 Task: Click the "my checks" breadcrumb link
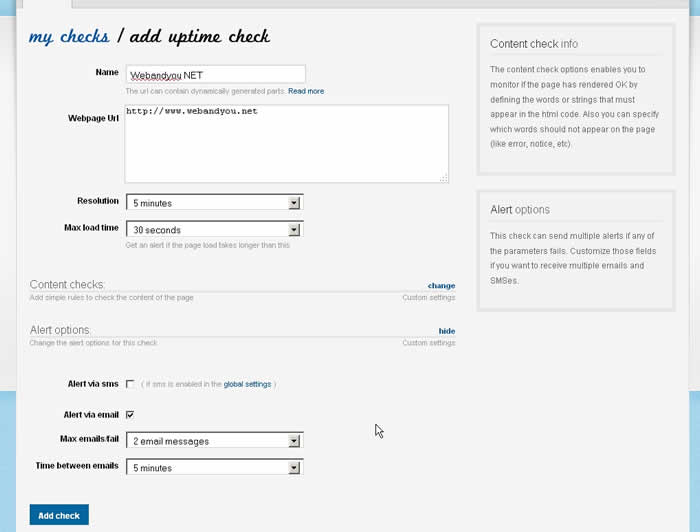[x=69, y=37]
